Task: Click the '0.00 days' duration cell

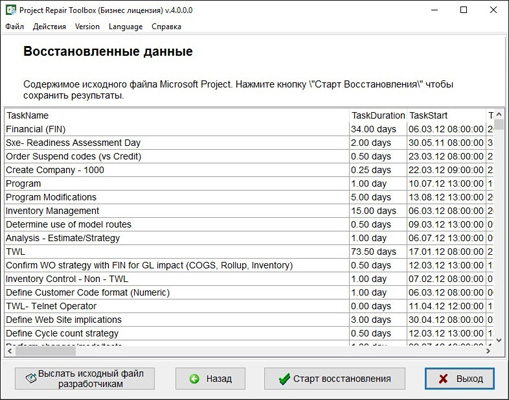Action: (x=378, y=306)
